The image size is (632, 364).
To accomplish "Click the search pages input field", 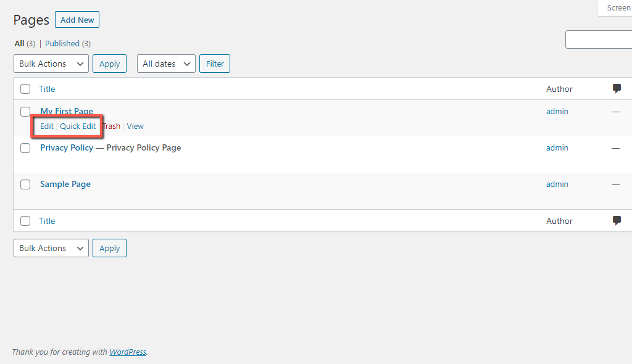I will click(x=599, y=39).
